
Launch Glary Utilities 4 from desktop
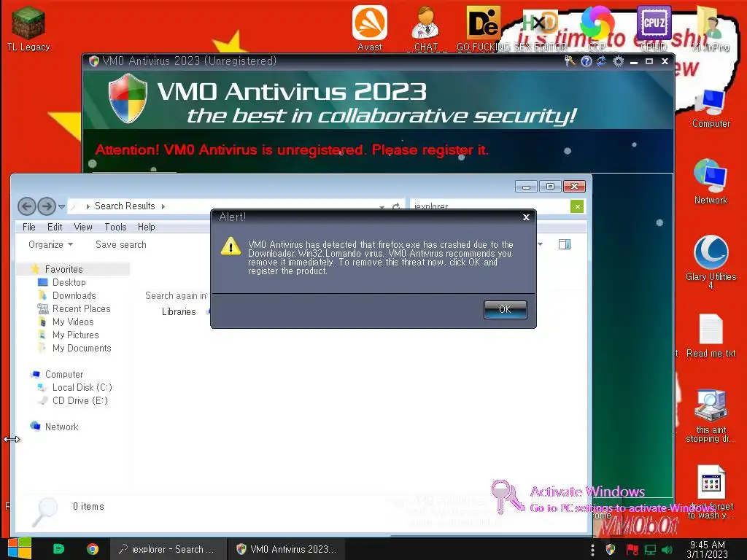tap(711, 261)
